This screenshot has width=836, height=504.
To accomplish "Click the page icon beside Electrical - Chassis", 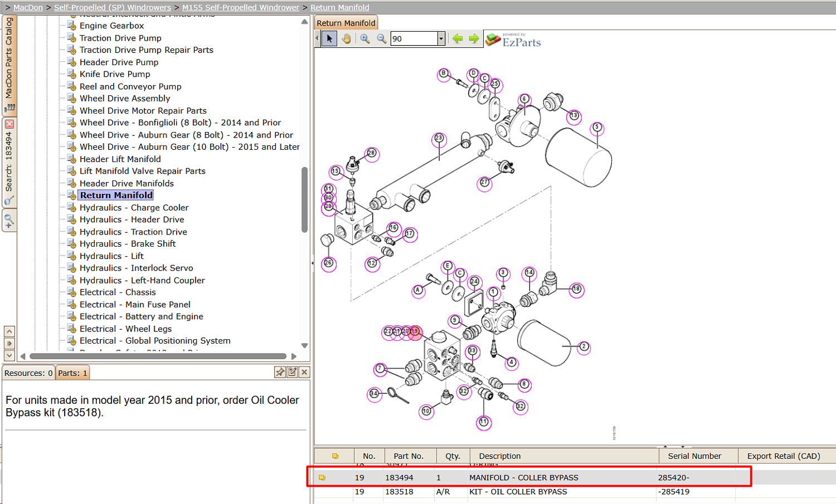I will pos(71,292).
